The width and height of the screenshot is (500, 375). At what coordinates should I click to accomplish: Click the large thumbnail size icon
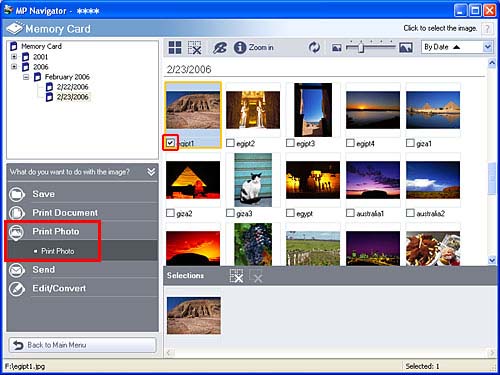click(x=406, y=48)
